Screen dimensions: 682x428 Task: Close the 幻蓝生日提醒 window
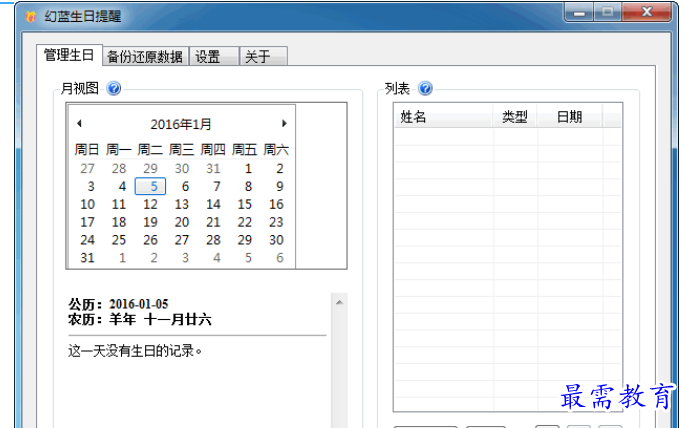tap(647, 12)
